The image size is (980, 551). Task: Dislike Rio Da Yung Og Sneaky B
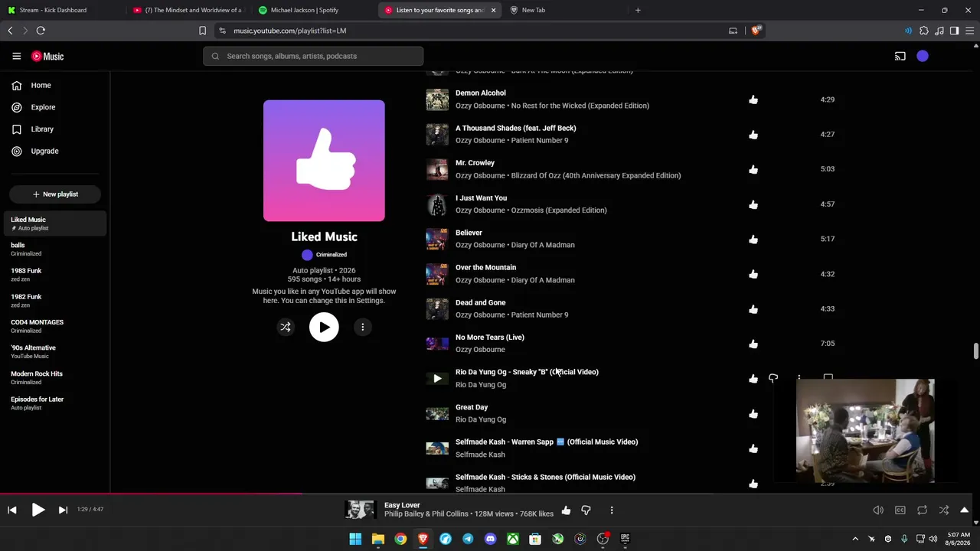(773, 378)
